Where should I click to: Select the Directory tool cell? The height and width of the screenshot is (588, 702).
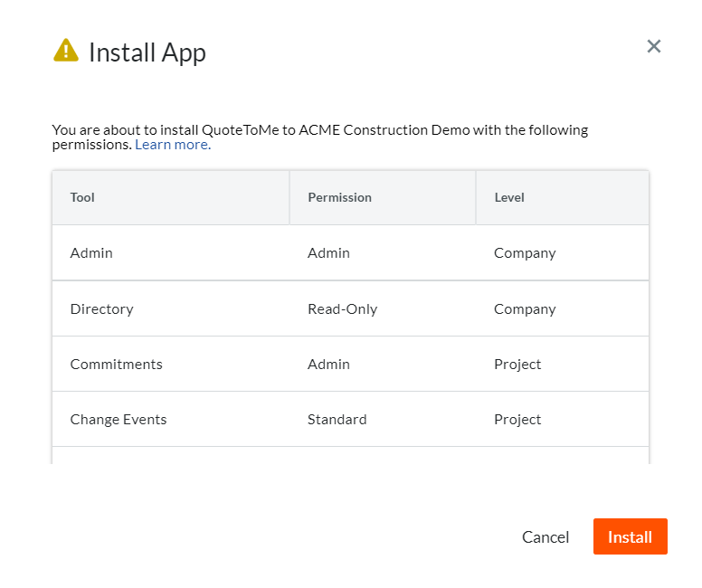[x=101, y=309]
